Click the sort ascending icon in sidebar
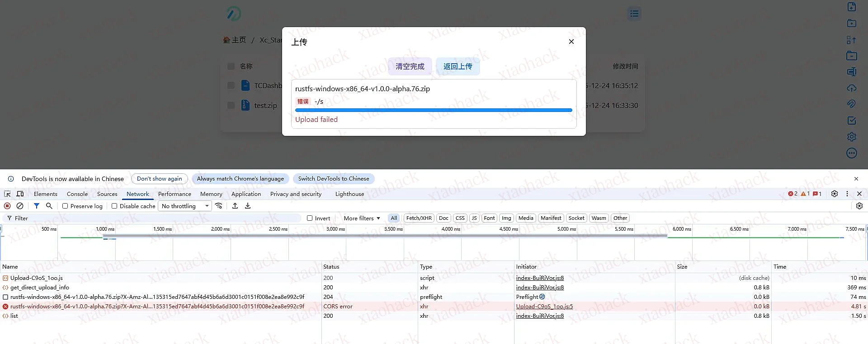The width and height of the screenshot is (868, 344). coord(852,40)
